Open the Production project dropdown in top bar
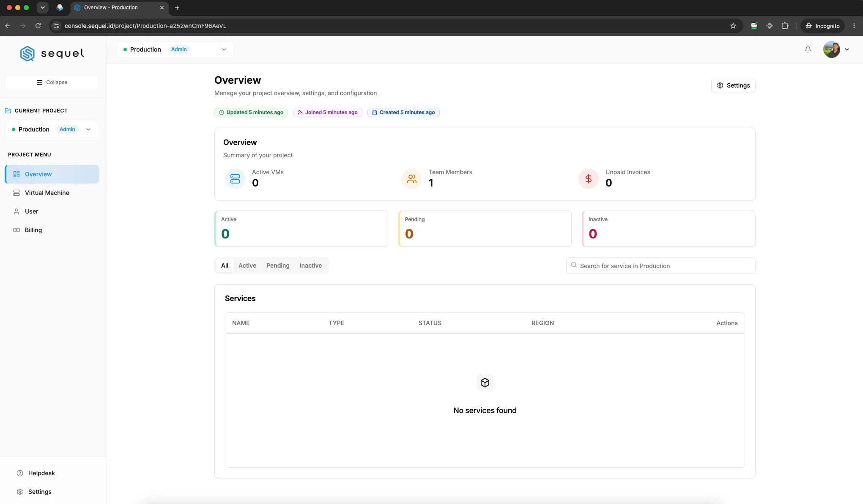Screen dimensions: 863x504 tap(175, 49)
